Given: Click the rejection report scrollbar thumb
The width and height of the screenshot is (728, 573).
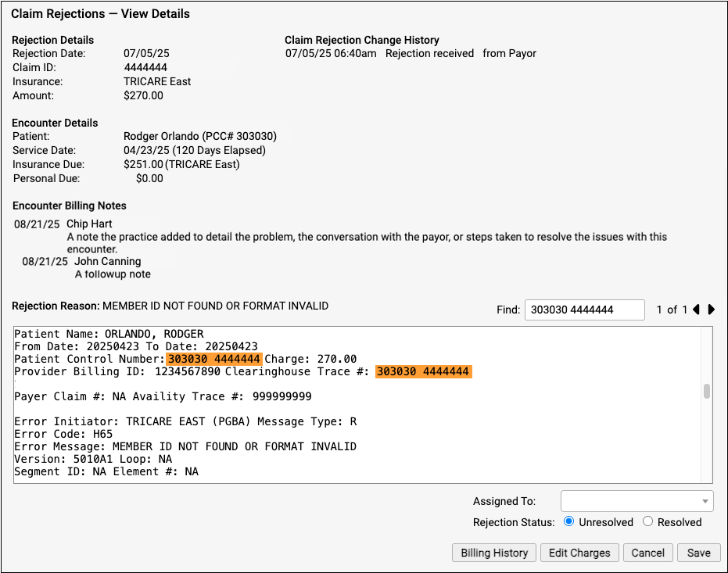Looking at the screenshot, I should (707, 391).
